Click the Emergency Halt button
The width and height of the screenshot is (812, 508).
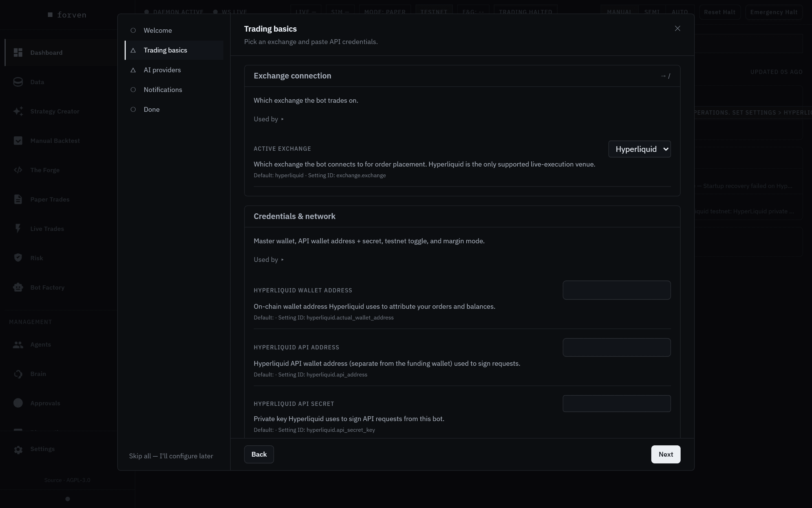[774, 12]
